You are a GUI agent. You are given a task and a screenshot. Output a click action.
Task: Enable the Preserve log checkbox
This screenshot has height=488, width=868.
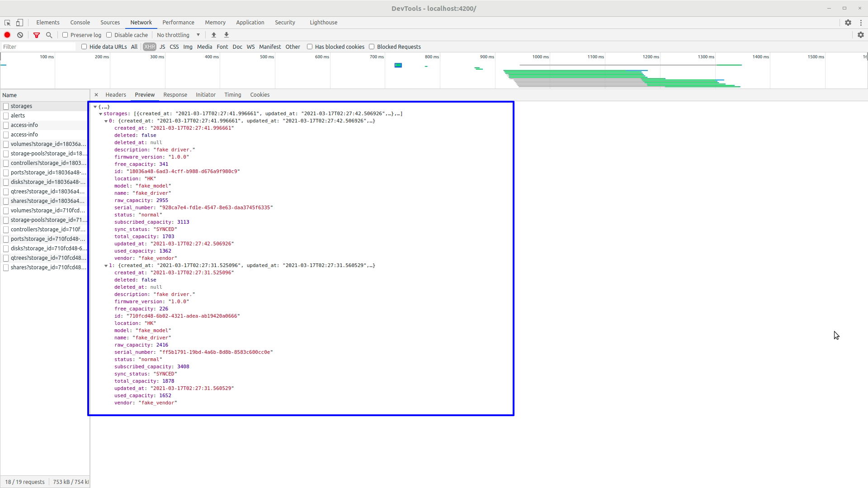(x=66, y=35)
